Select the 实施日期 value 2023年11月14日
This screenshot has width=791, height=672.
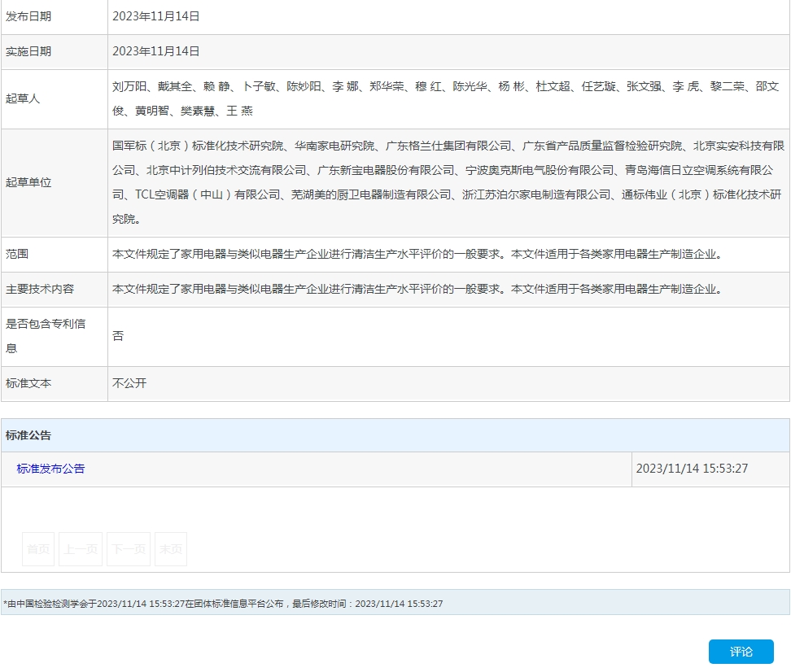[x=156, y=51]
